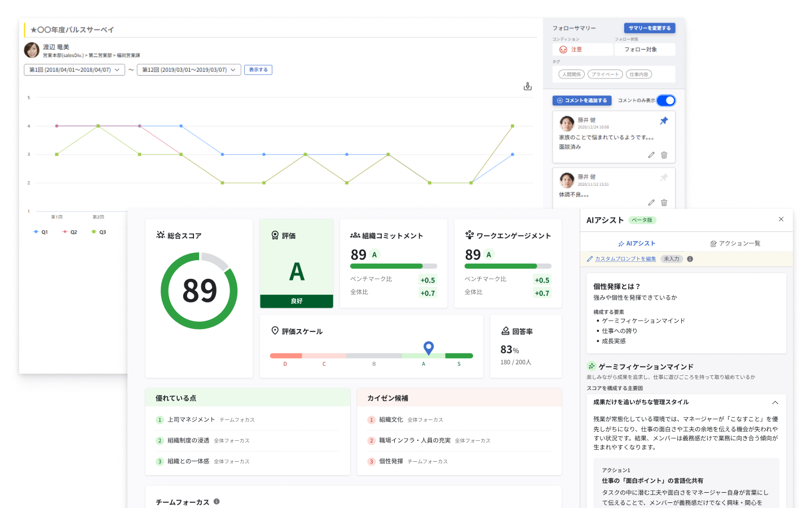Open the 第1回 start period dropdown
The image size is (812, 508).
coord(74,70)
